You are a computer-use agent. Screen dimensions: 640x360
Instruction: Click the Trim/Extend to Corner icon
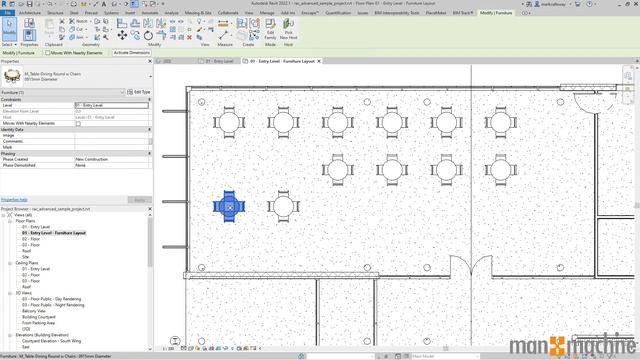coord(161,36)
